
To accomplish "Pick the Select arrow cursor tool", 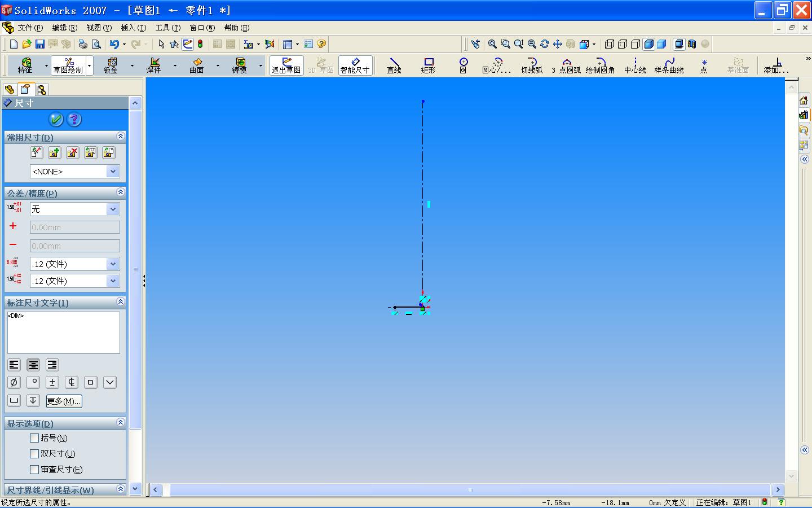I will coord(161,44).
